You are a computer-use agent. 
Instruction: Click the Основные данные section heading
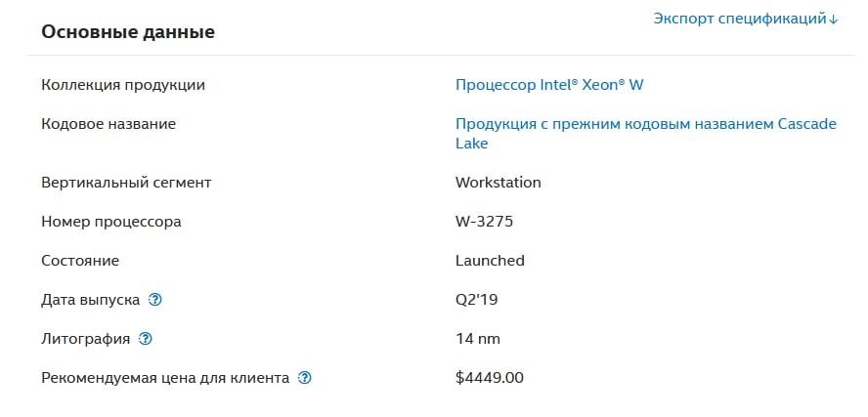[128, 32]
